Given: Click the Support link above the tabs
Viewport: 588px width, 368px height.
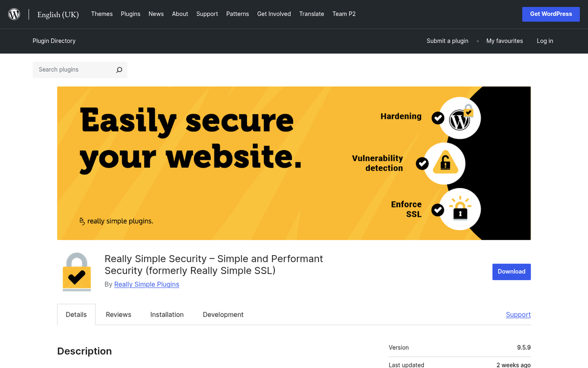Looking at the screenshot, I should click(x=518, y=315).
